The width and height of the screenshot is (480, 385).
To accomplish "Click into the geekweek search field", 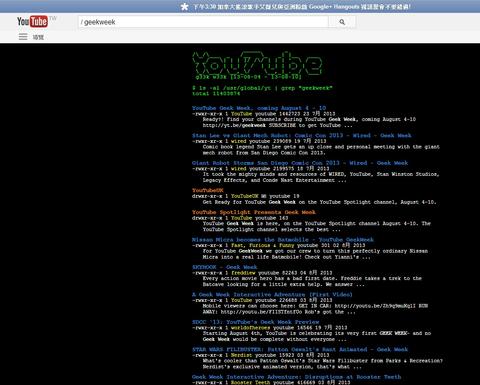I will point(203,22).
